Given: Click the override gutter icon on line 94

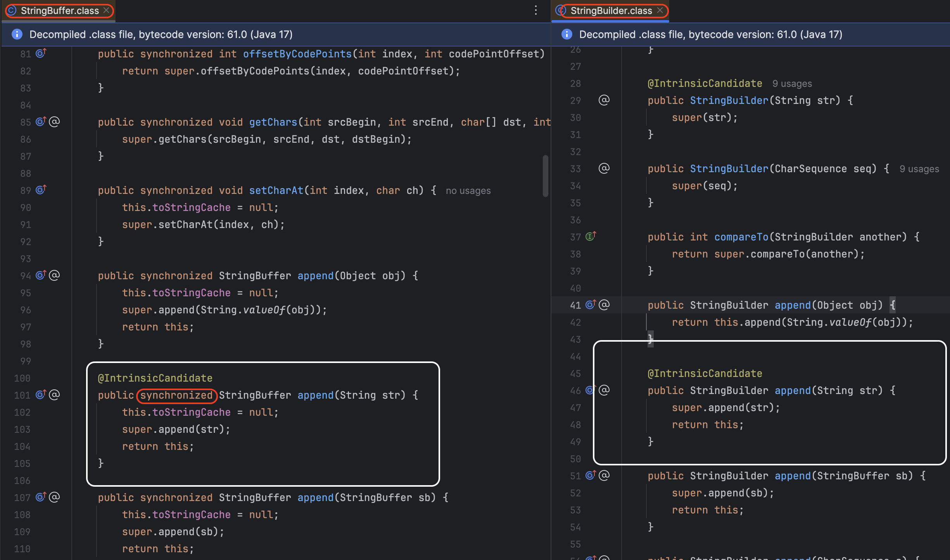Looking at the screenshot, I should click(x=41, y=275).
